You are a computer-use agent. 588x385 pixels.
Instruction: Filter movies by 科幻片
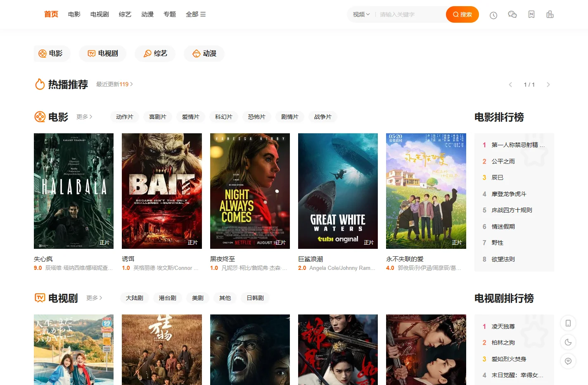point(224,117)
